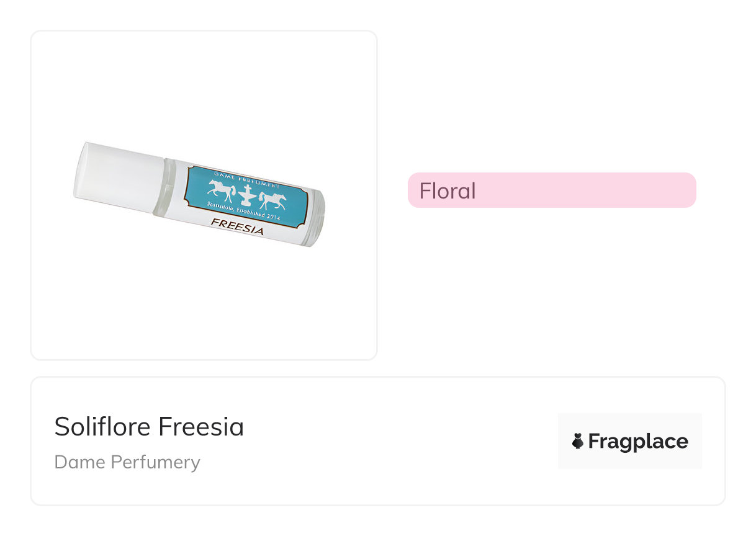Click the letter F in the Fragplace logo
756x536 pixels.
[595, 441]
